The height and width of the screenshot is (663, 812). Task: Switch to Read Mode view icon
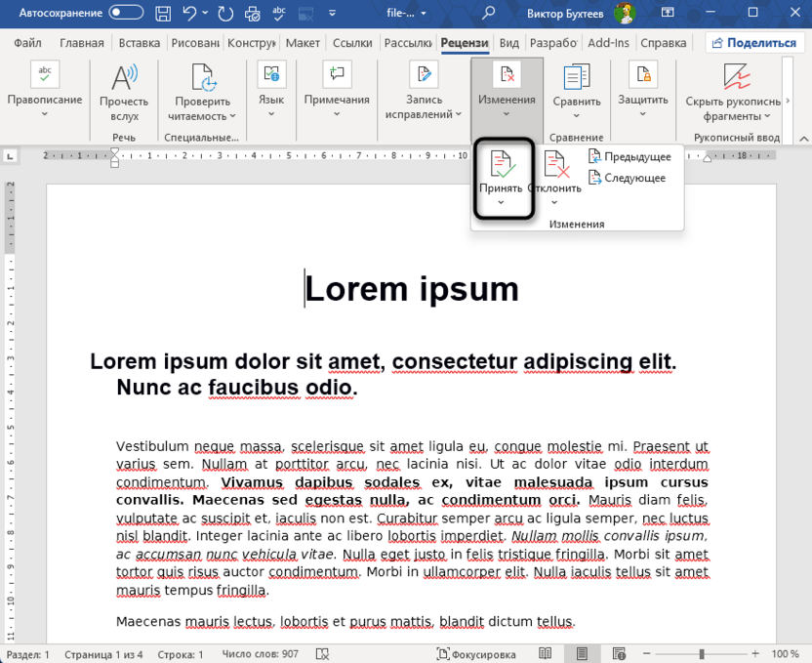pos(545,653)
